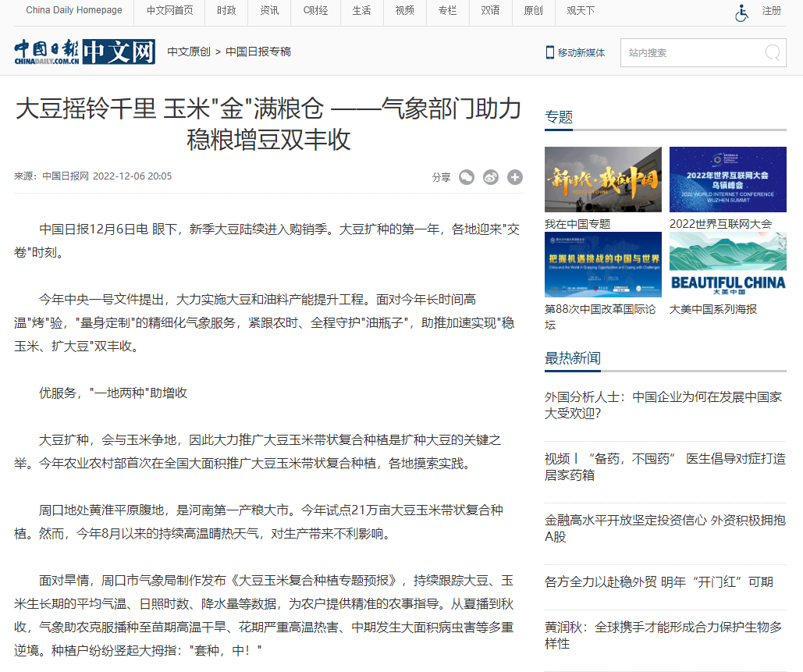Open the 原创 navigation item
This screenshot has height=672, width=803.
533,11
